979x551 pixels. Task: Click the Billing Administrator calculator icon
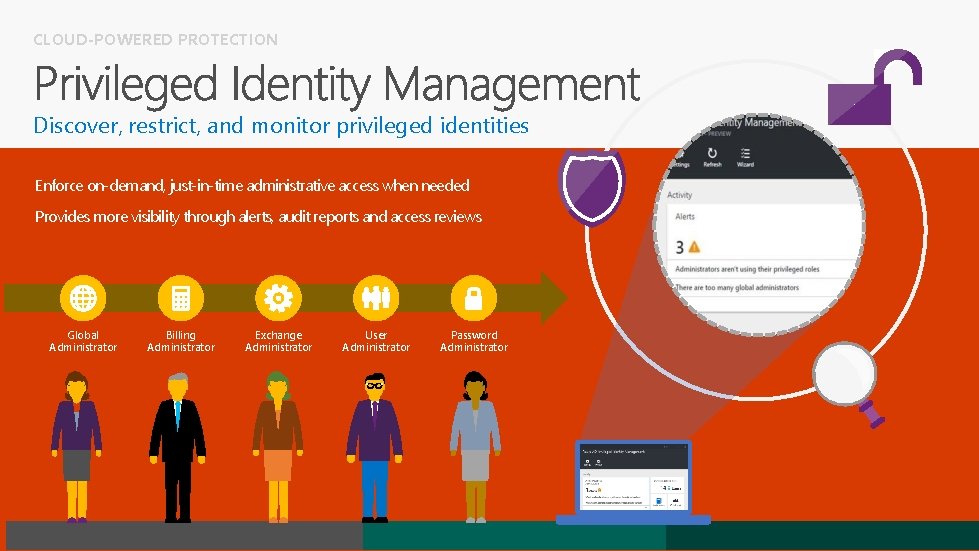click(x=180, y=298)
